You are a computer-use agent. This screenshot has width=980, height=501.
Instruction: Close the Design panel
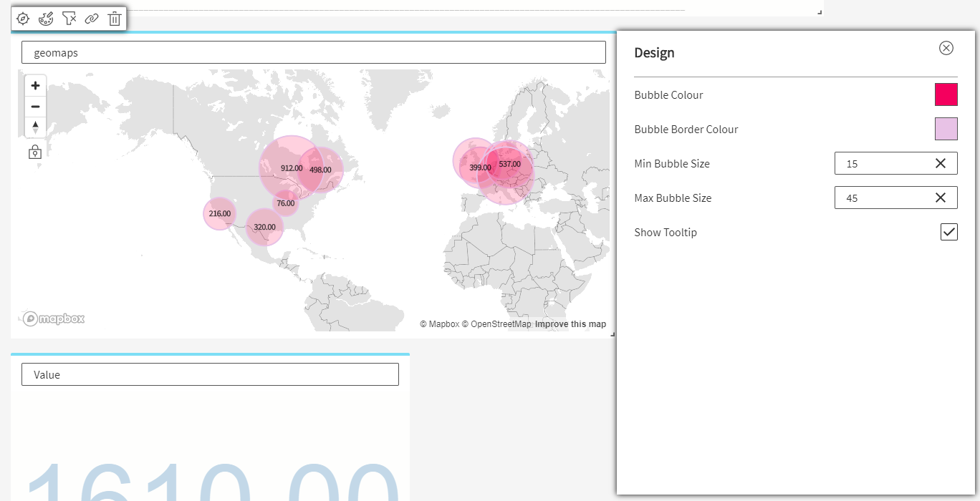(x=946, y=48)
